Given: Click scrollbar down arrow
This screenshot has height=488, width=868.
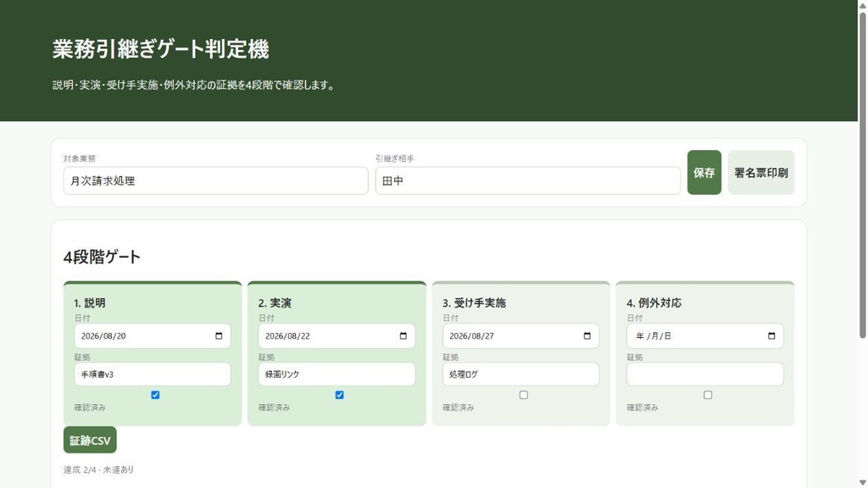Looking at the screenshot, I should pos(862,482).
